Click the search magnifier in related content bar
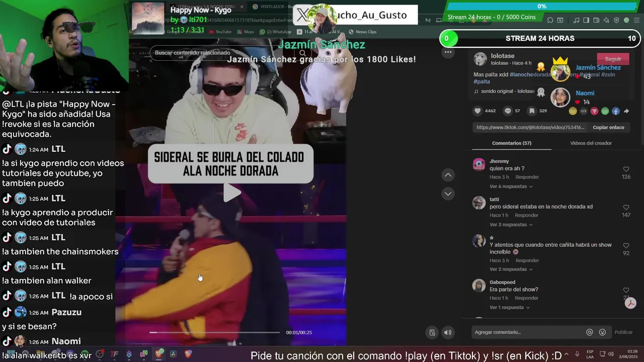This screenshot has width=644, height=362. click(302, 53)
